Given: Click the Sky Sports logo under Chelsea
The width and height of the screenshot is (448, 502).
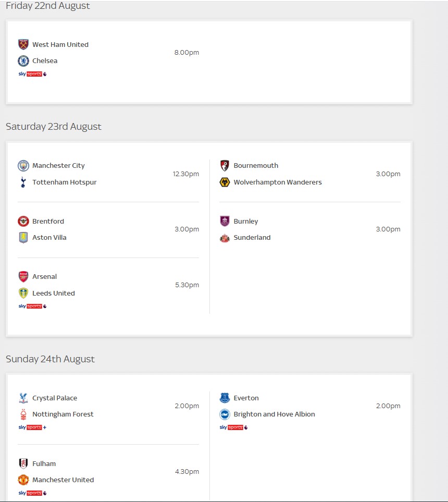Looking at the screenshot, I should [32, 74].
